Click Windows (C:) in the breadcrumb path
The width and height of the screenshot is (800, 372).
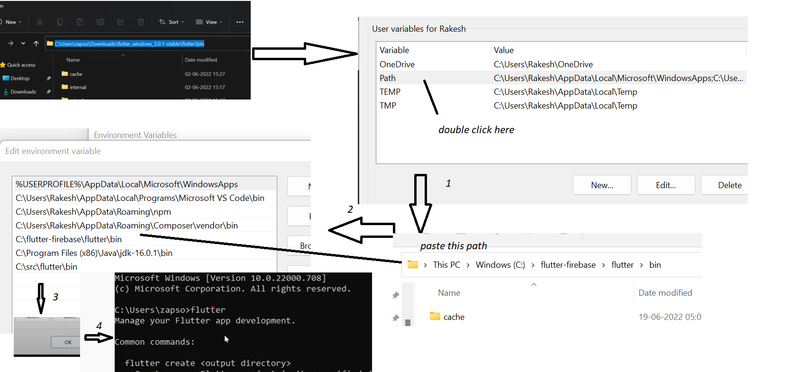pos(501,265)
